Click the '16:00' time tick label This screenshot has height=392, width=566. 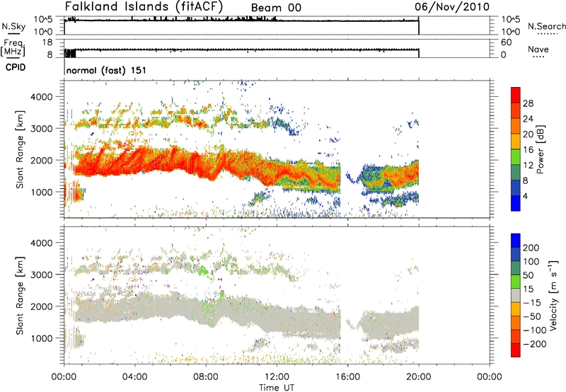pos(347,376)
